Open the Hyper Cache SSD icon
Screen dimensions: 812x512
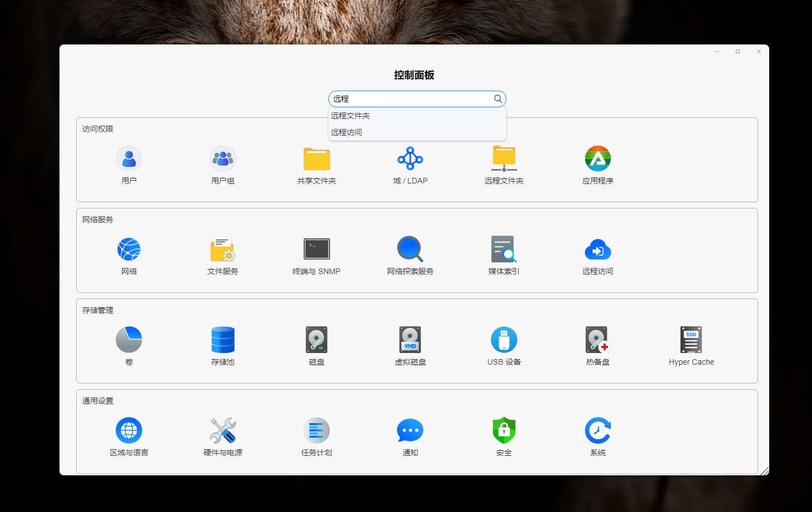tap(691, 340)
